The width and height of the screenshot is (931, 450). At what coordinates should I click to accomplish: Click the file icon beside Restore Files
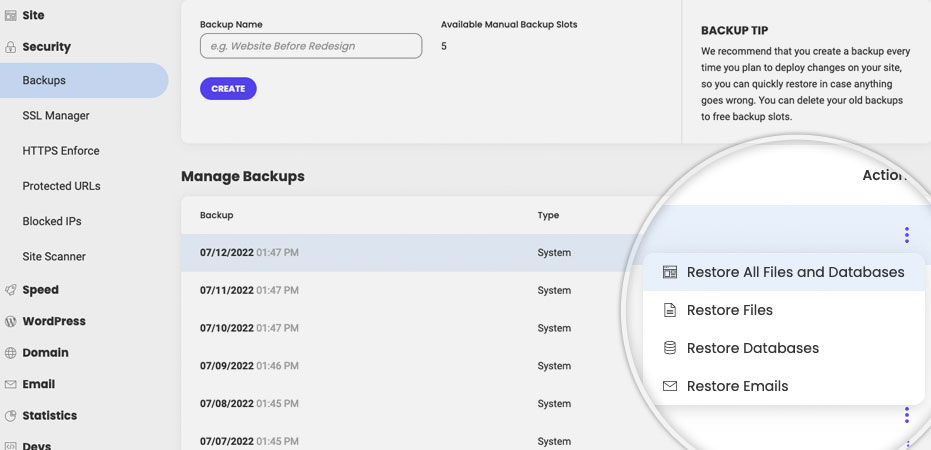coord(670,310)
